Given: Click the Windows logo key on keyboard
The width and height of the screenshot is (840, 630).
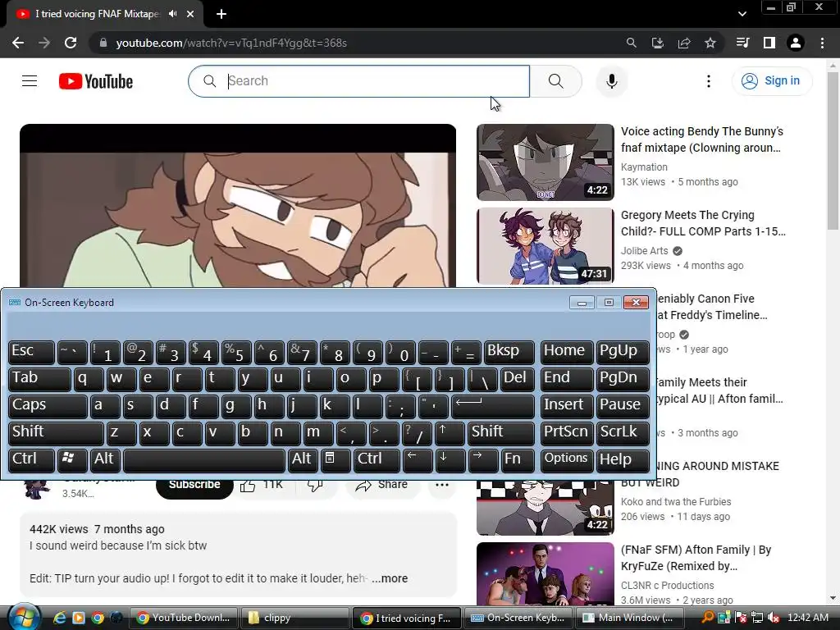Looking at the screenshot, I should click(x=72, y=461).
